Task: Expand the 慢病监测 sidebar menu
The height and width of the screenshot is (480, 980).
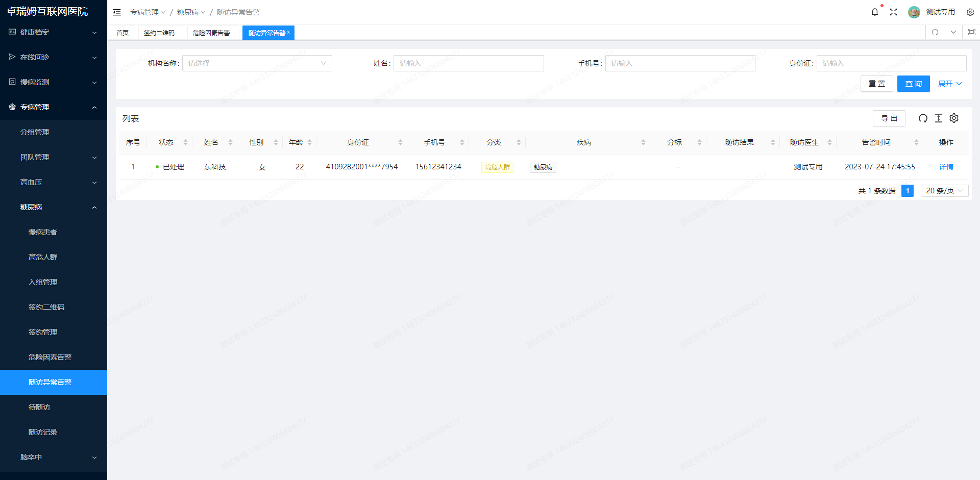Action: [54, 82]
